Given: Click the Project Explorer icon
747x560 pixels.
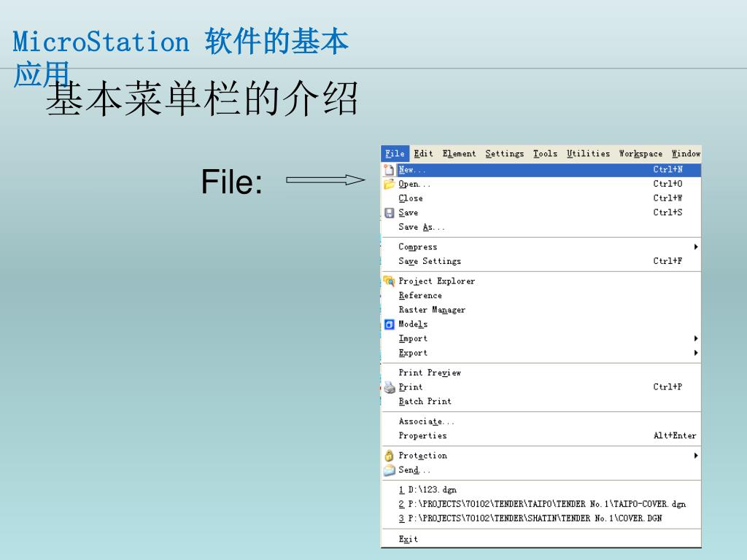Looking at the screenshot, I should 390,281.
